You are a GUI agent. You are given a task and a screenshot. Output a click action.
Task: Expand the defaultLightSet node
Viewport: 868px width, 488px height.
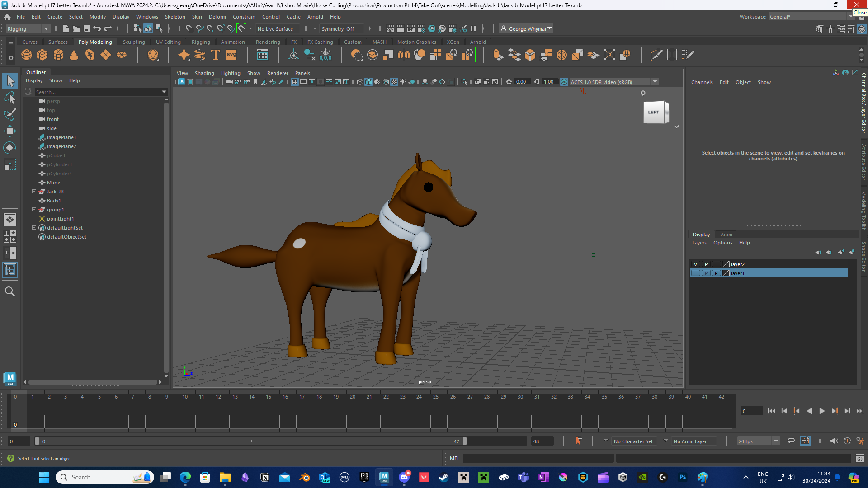pos(34,228)
